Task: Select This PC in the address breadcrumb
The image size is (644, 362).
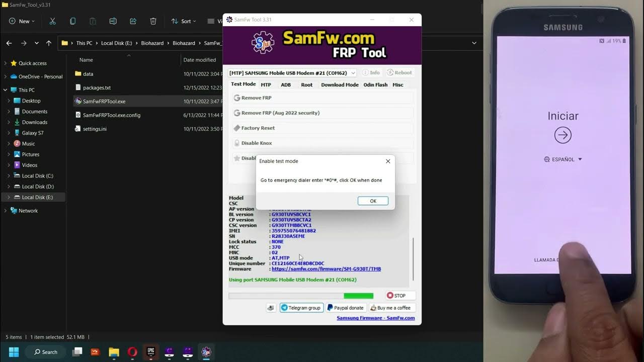Action: (x=84, y=43)
